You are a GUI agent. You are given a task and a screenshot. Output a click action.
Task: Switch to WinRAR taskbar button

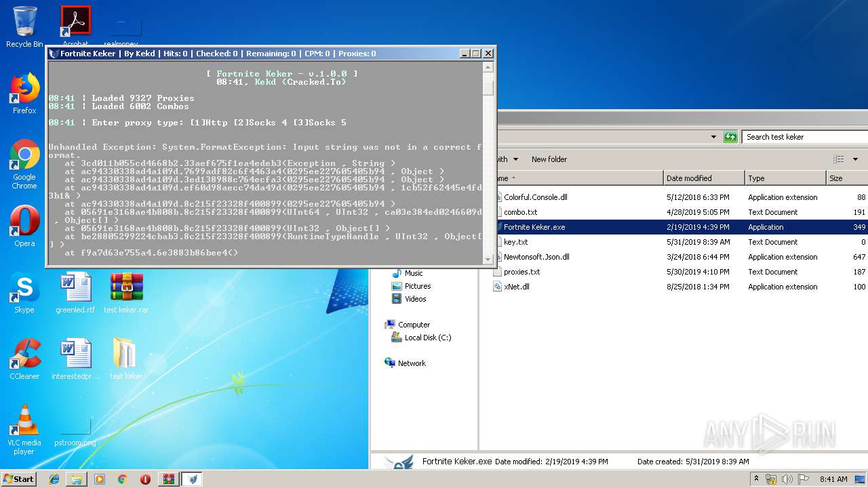point(168,479)
